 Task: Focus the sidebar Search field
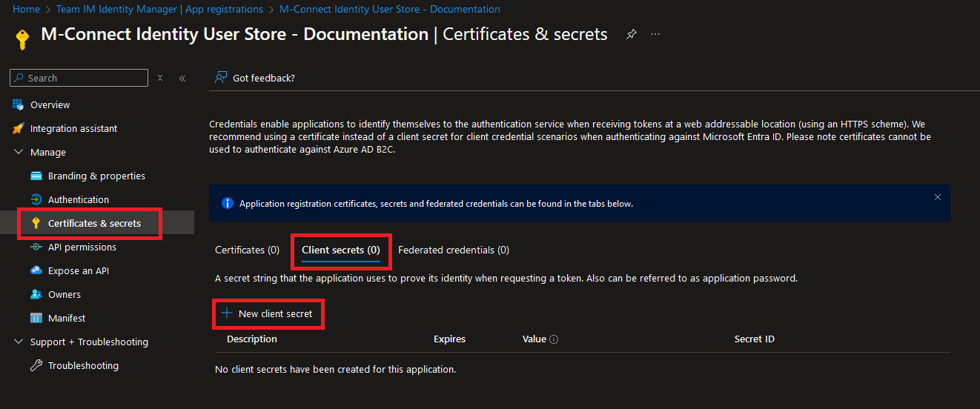pos(79,78)
